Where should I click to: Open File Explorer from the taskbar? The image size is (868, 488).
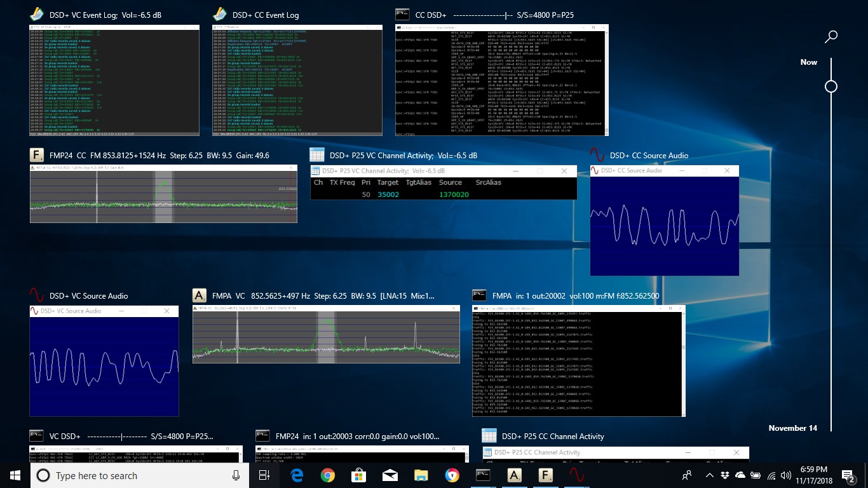pyautogui.click(x=421, y=475)
